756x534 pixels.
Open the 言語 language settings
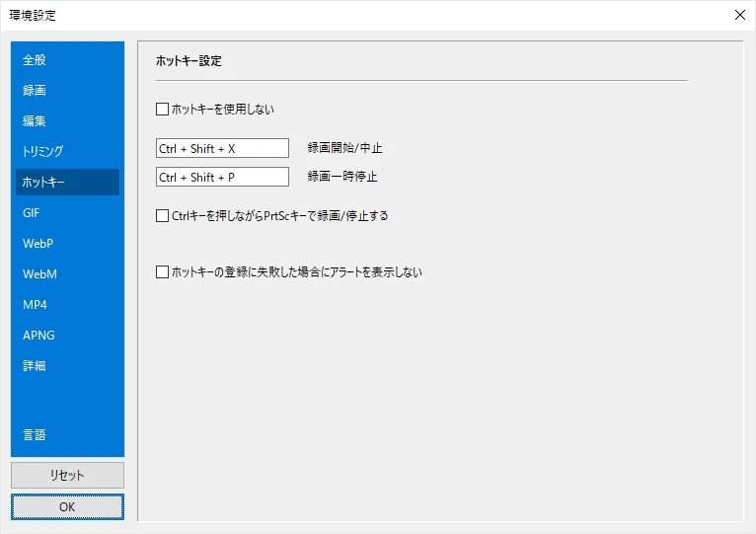pyautogui.click(x=35, y=435)
